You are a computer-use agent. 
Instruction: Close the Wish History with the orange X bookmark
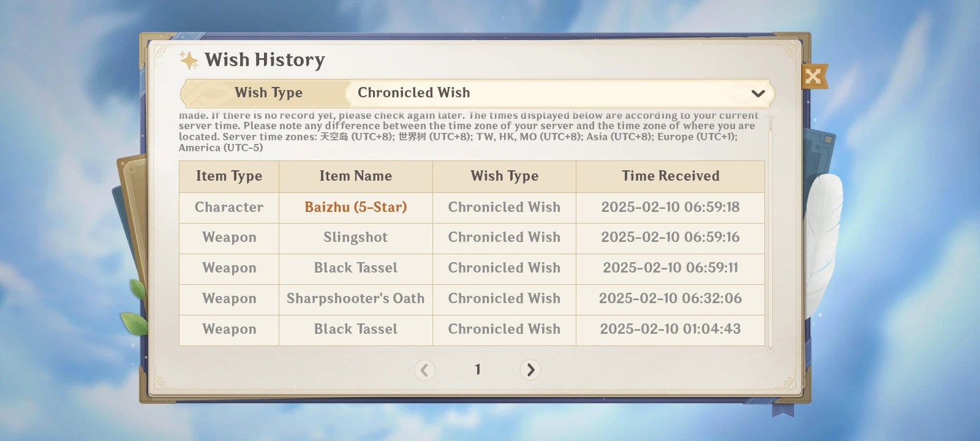[x=813, y=77]
